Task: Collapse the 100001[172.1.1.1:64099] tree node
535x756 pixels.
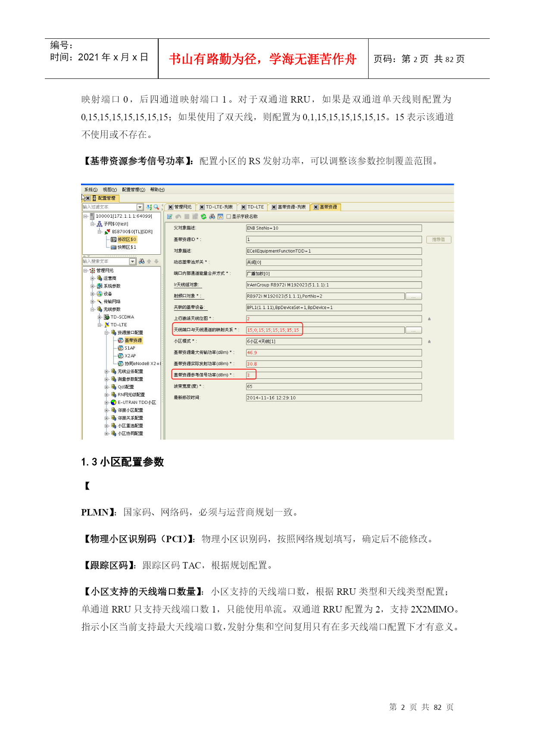Action: click(x=85, y=216)
